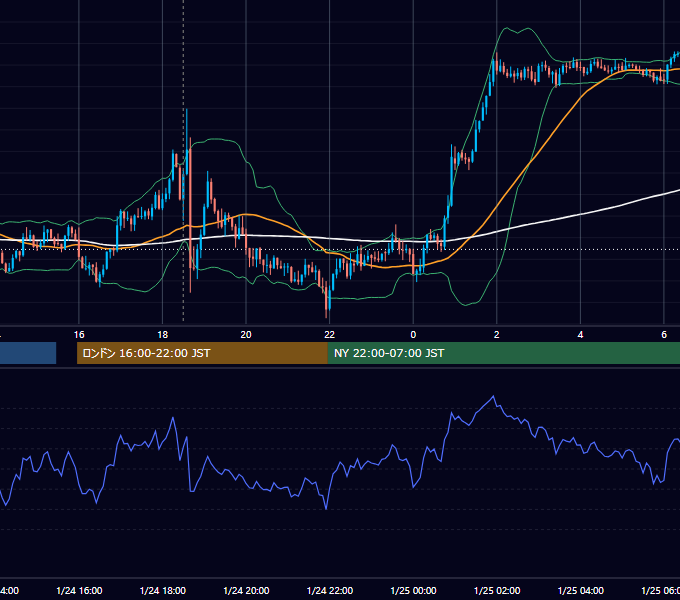Click the 1/25 02:00 date label
680x600 pixels.
tap(497, 591)
